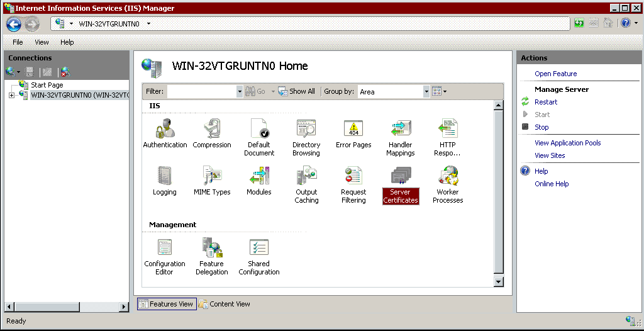Click Connections pane scroll right arrow
Viewport: 644px width, 331px height.
[124, 306]
